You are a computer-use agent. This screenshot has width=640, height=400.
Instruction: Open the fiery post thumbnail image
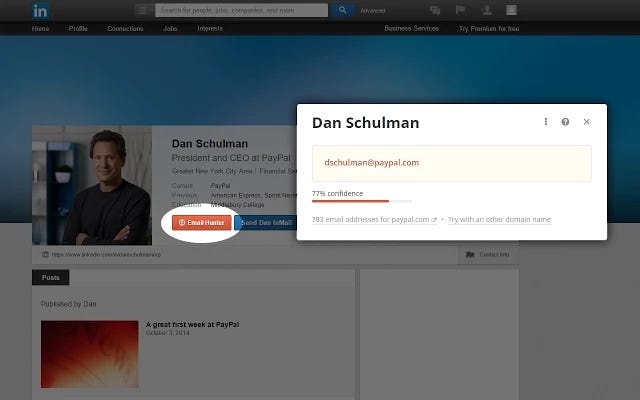tap(90, 354)
